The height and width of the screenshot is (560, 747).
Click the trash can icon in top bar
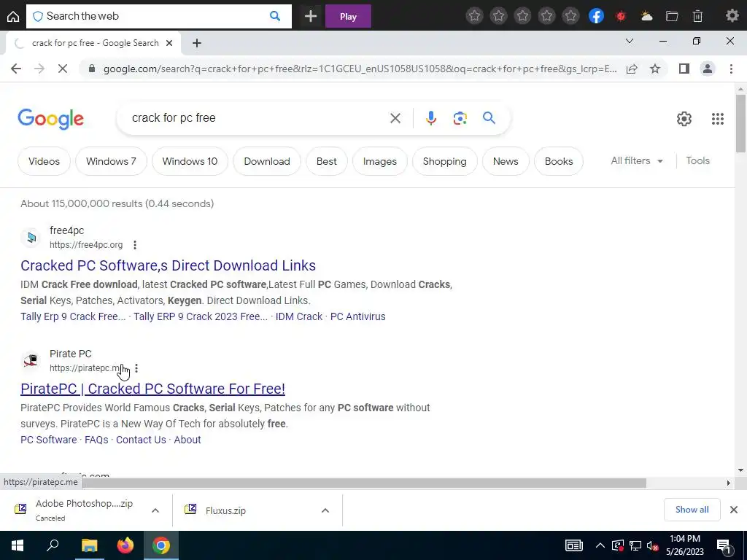click(x=697, y=16)
